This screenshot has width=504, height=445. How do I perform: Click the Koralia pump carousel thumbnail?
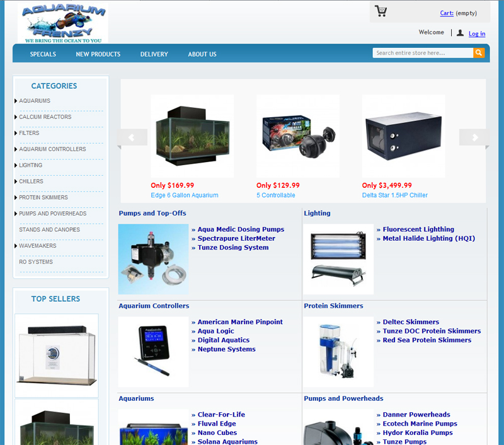[x=298, y=136]
